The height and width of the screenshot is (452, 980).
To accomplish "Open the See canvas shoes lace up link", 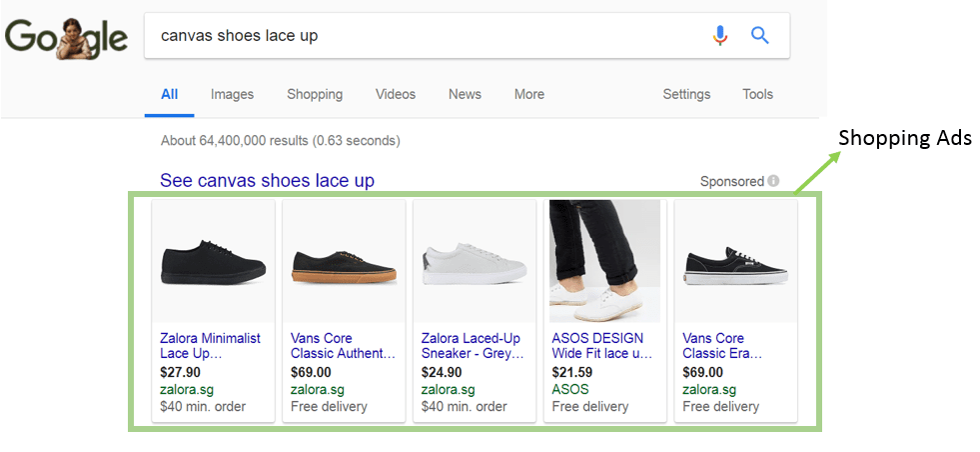I will point(267,181).
